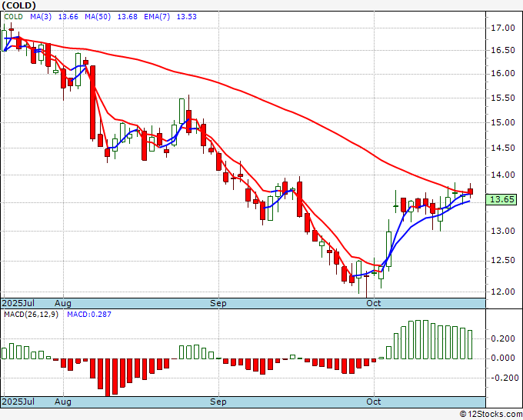Click the 12.50 price axis label

pyautogui.click(x=503, y=261)
